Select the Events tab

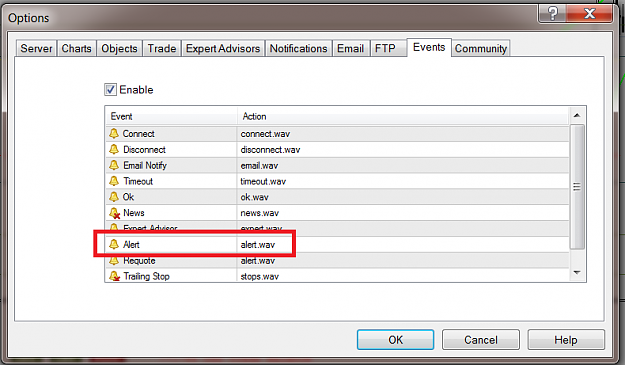pyautogui.click(x=429, y=47)
